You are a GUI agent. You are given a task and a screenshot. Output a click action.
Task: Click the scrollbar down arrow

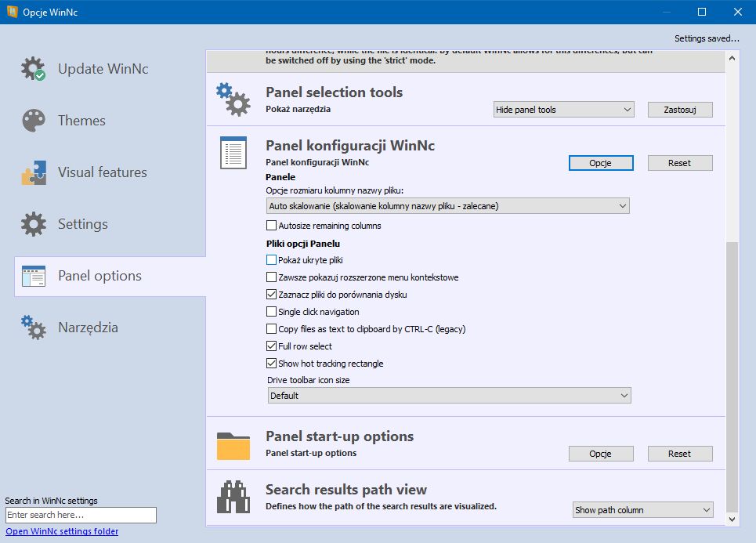click(732, 519)
